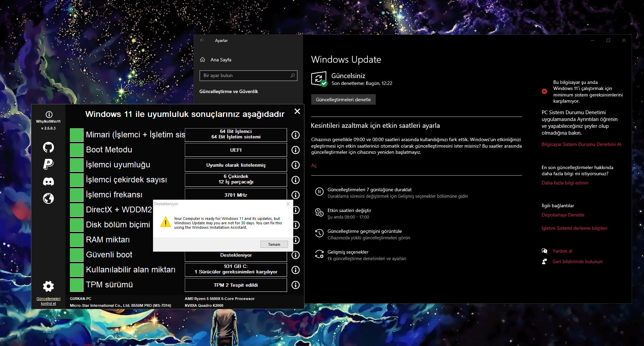Click 'Kesintileri azaltmak için etkin saatleri ayarla' heading

click(375, 125)
